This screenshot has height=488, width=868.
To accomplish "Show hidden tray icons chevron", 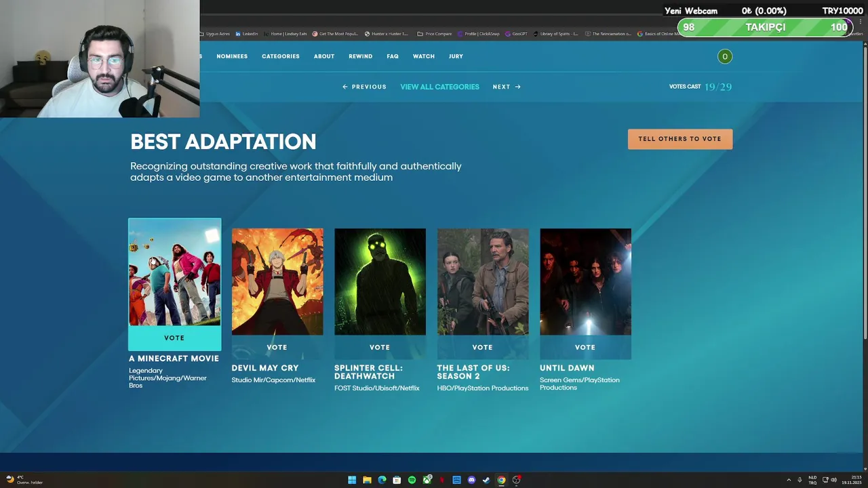I will tap(789, 480).
